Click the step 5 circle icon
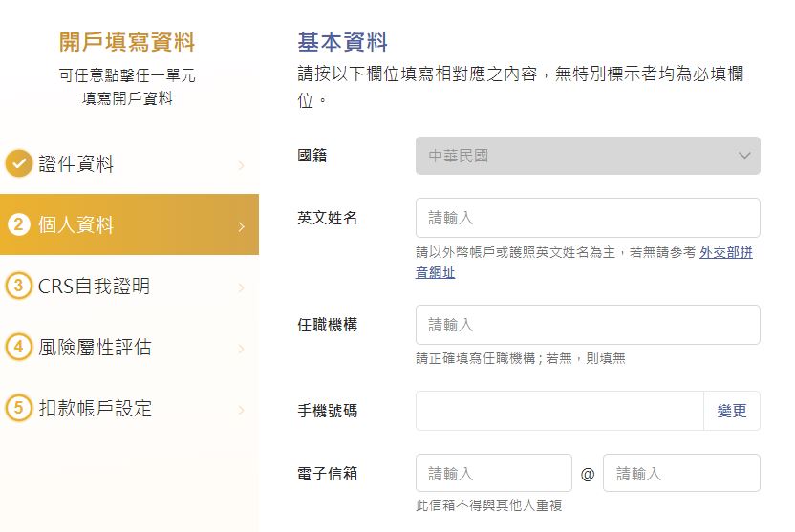This screenshot has height=532, width=795. coord(19,409)
